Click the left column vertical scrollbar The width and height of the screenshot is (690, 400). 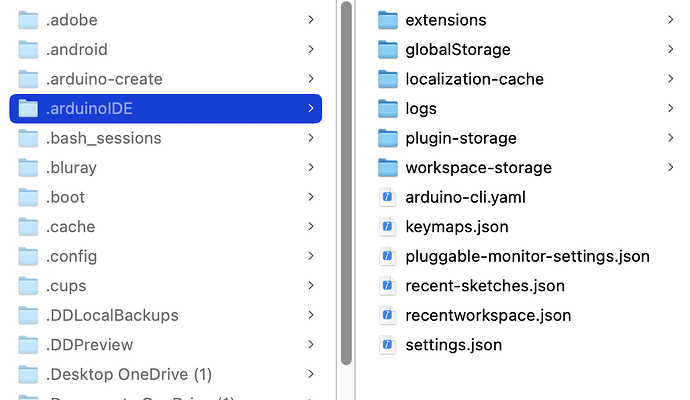pyautogui.click(x=346, y=180)
